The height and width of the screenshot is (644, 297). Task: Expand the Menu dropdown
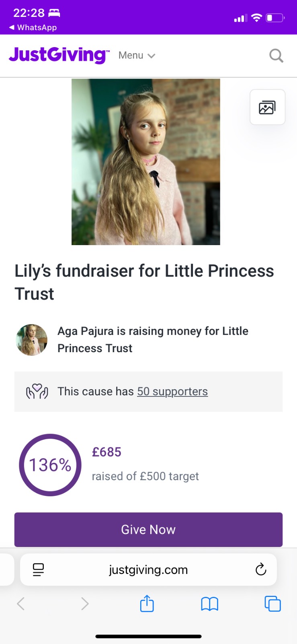[x=137, y=56]
